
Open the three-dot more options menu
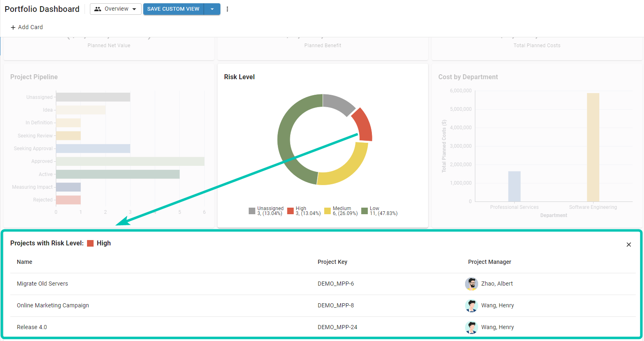pyautogui.click(x=227, y=9)
